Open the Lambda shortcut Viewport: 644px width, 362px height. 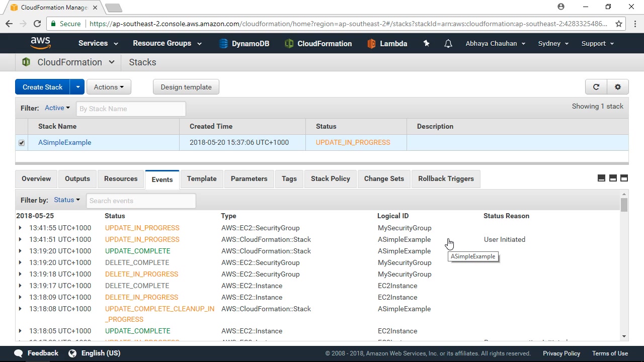point(387,44)
